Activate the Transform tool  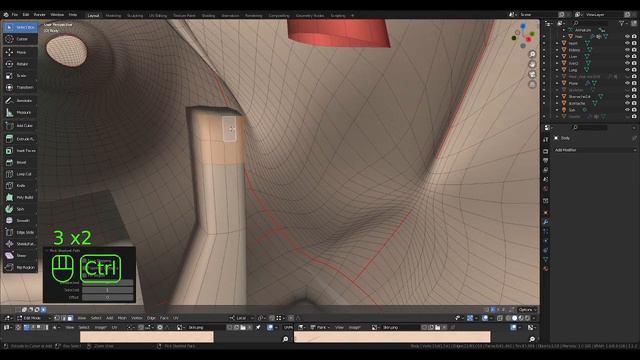[x=20, y=87]
